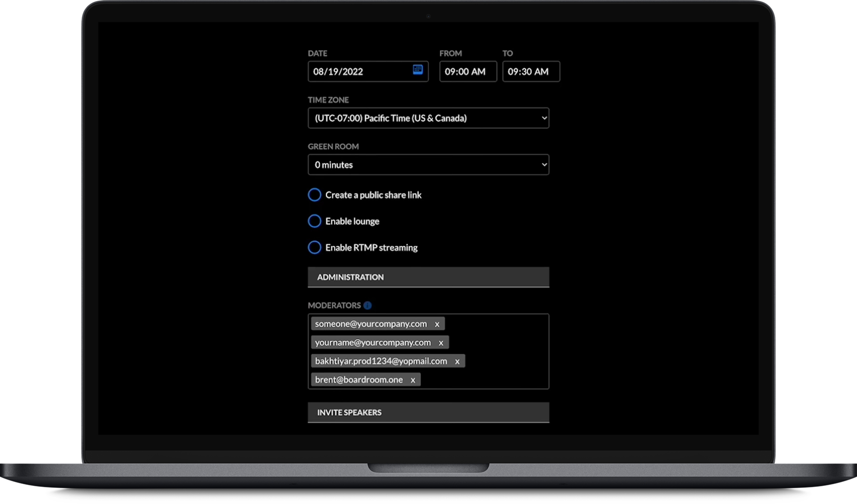Click the Enable lounge label text

coord(352,221)
